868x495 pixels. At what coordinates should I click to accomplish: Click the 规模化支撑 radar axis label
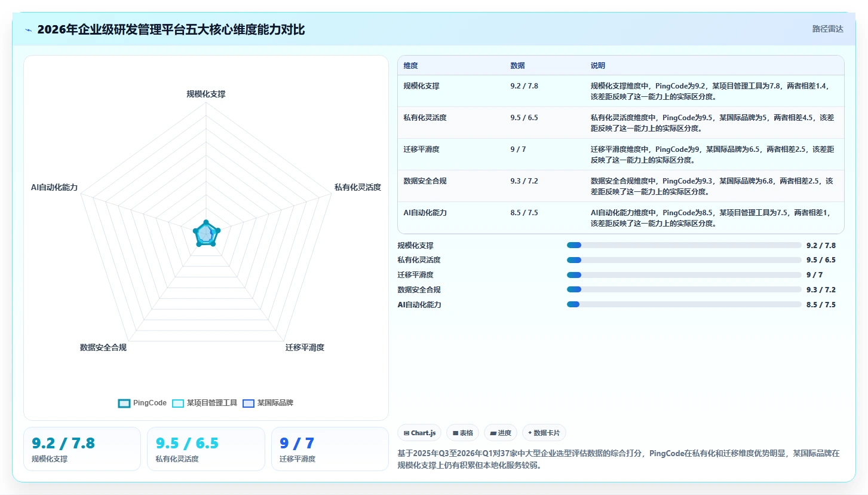(206, 94)
